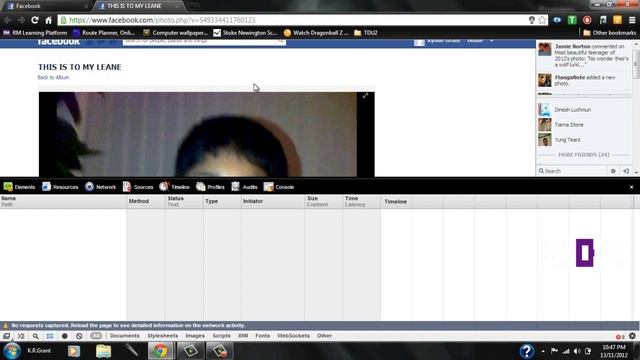Viewport: 640px width, 360px height.
Task: Sort network table by Size column
Action: [x=323, y=201]
